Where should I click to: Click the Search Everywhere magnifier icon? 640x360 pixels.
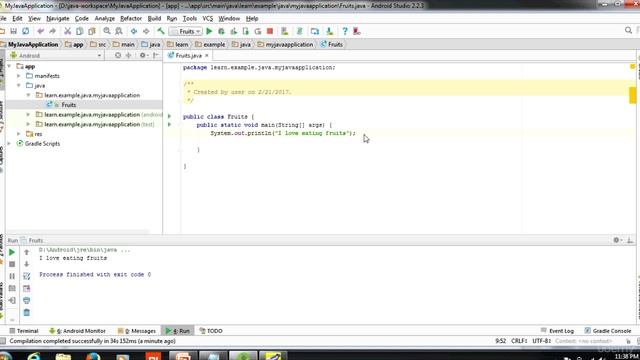pyautogui.click(x=628, y=31)
